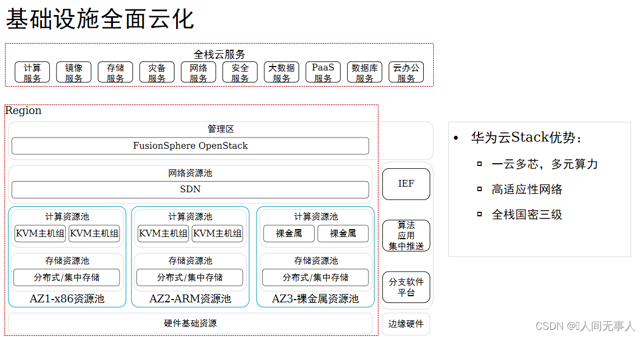644x337 pixels.
Task: Select the 云办公服务 box
Action: coord(406,72)
